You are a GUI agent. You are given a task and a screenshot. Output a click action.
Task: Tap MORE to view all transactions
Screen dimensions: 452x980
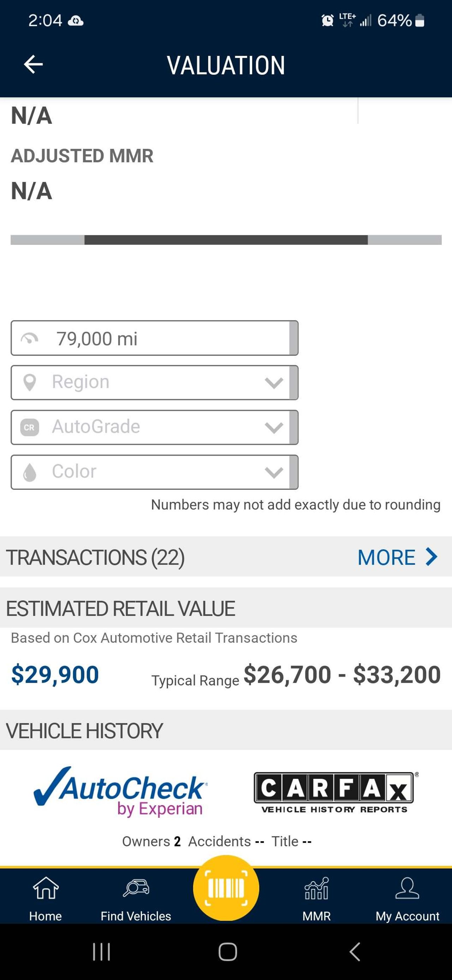(x=397, y=557)
